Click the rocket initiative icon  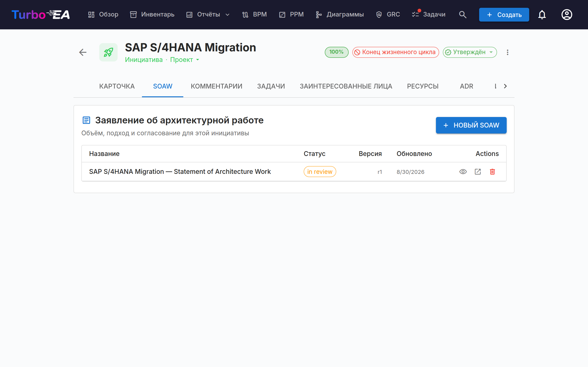pos(108,52)
